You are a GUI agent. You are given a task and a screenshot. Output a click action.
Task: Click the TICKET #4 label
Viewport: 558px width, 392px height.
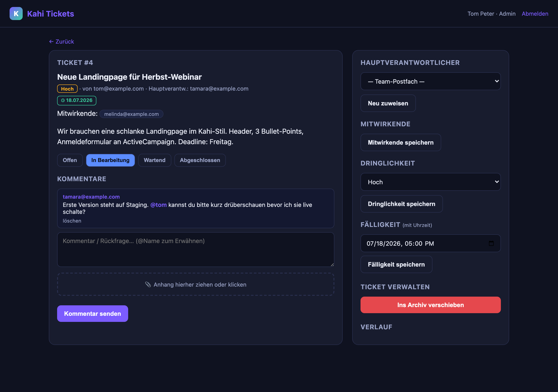(75, 63)
